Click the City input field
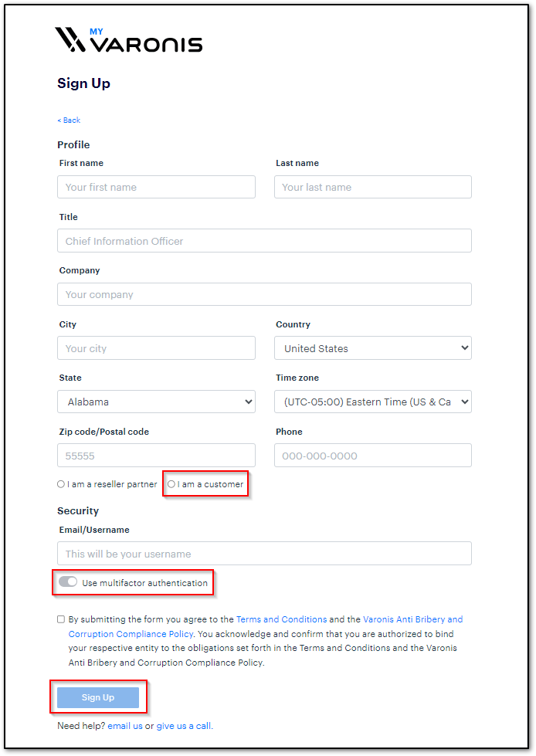 156,348
